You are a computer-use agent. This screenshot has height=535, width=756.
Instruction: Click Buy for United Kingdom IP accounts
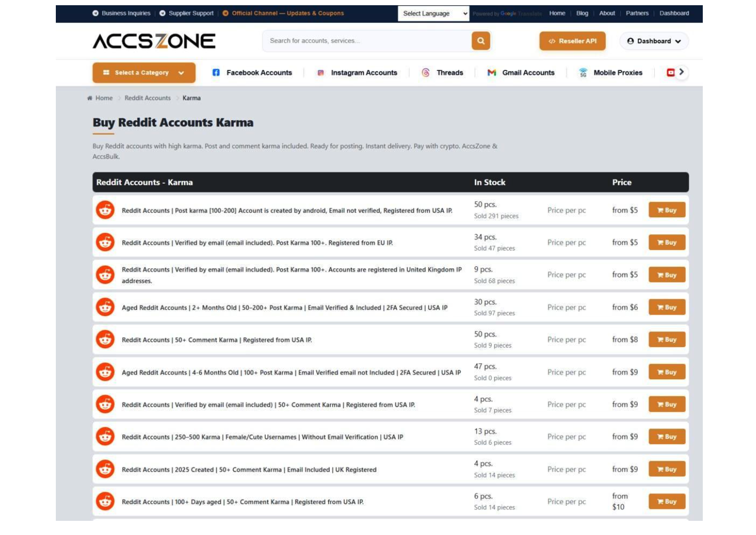click(x=667, y=275)
